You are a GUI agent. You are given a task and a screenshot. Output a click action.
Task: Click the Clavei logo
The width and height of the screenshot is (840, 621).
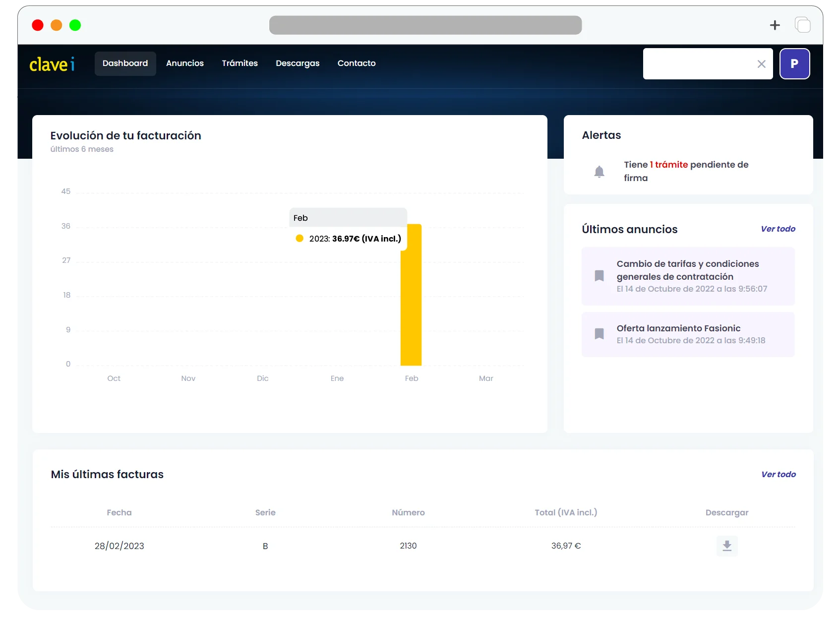tap(52, 63)
